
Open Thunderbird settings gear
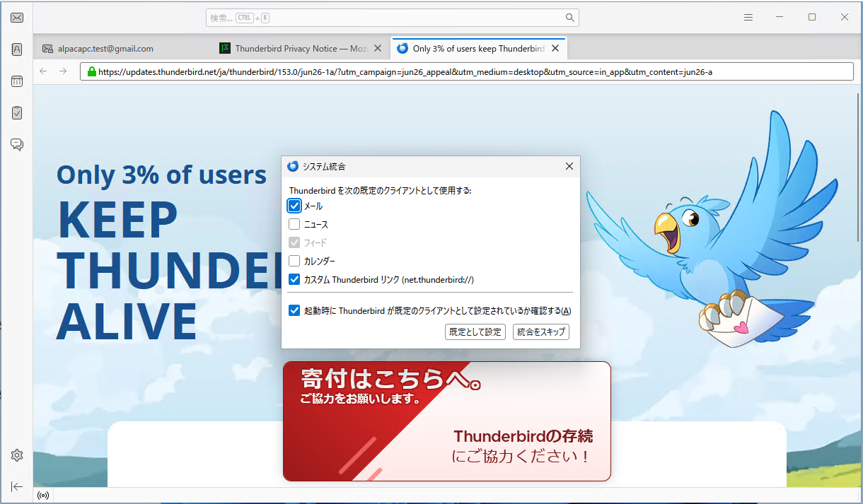(17, 455)
